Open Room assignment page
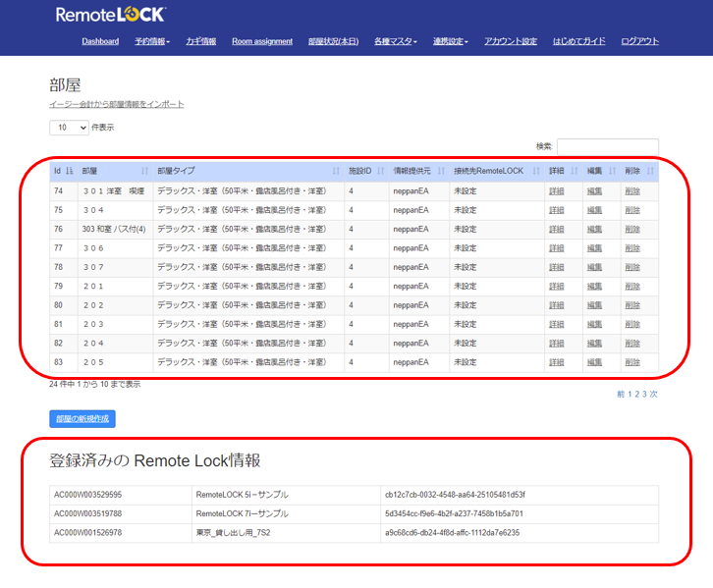The height and width of the screenshot is (588, 713). pyautogui.click(x=262, y=41)
